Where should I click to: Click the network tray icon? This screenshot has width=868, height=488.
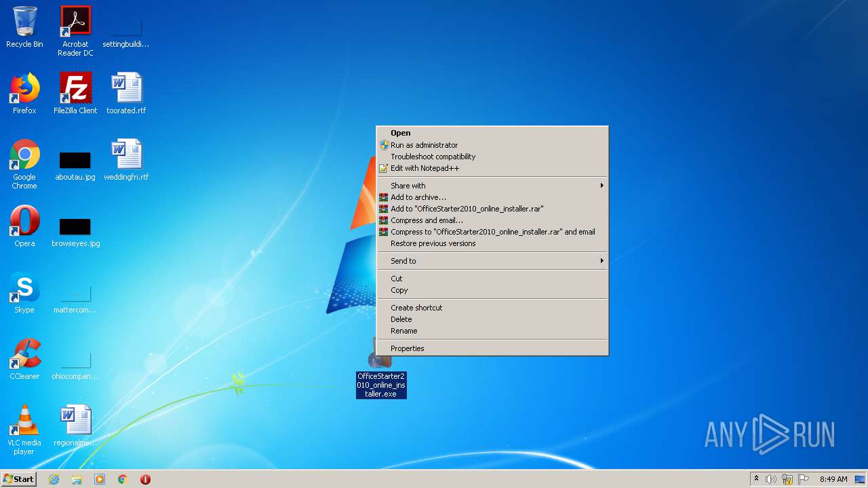[787, 479]
